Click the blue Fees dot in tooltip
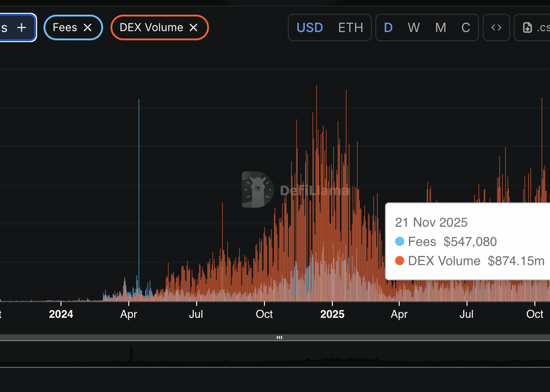This screenshot has height=392, width=550. click(x=400, y=241)
